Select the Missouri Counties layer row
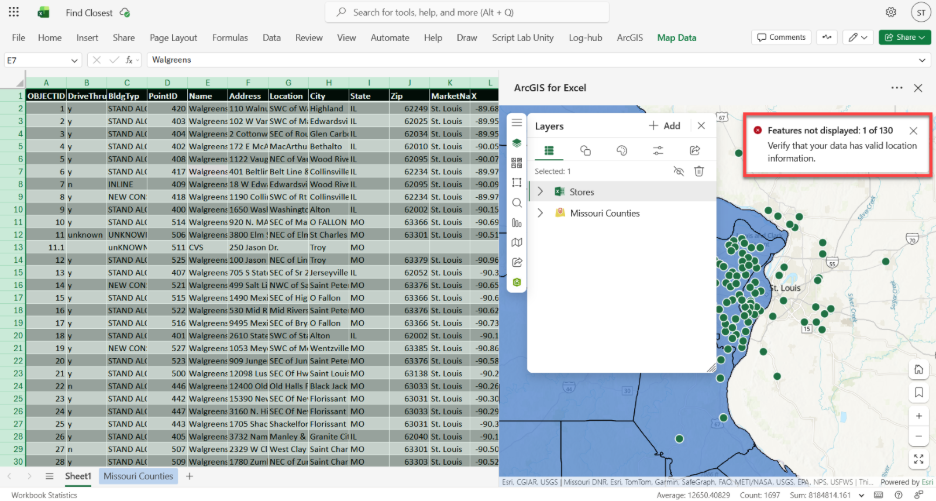Screen dimensions: 936x501 click(x=622, y=213)
